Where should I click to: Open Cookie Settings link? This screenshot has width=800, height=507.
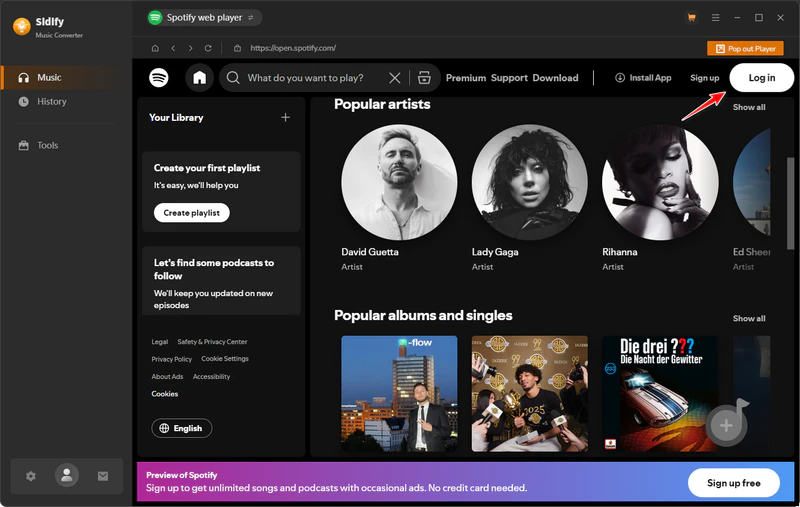225,359
